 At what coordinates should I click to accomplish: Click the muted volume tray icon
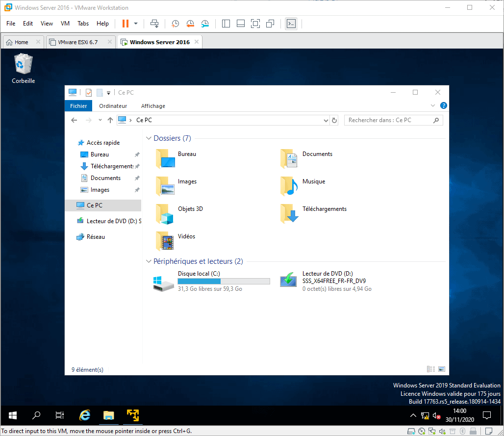pos(436,416)
